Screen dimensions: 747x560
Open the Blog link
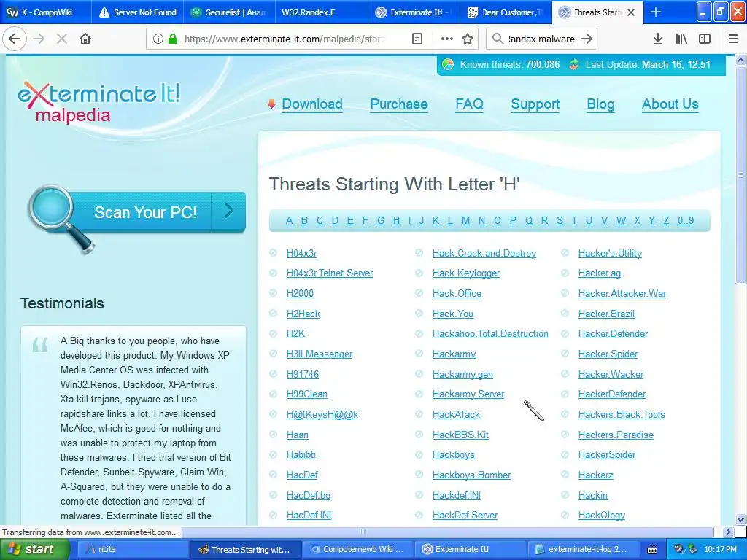600,104
